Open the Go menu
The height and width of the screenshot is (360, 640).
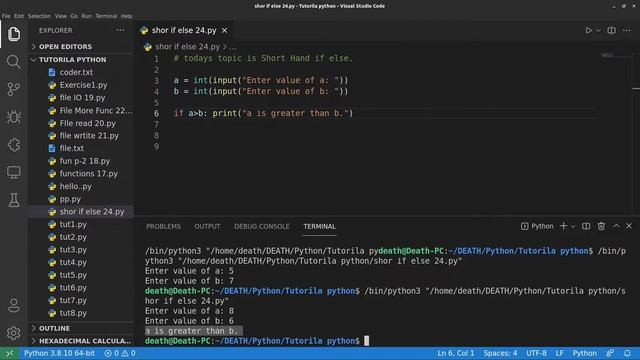tap(74, 16)
